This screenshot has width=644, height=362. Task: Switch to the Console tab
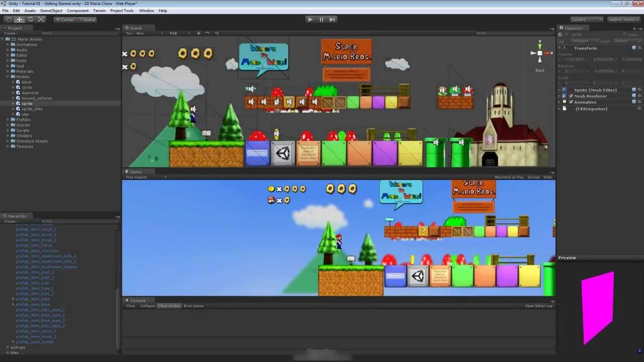coord(137,301)
